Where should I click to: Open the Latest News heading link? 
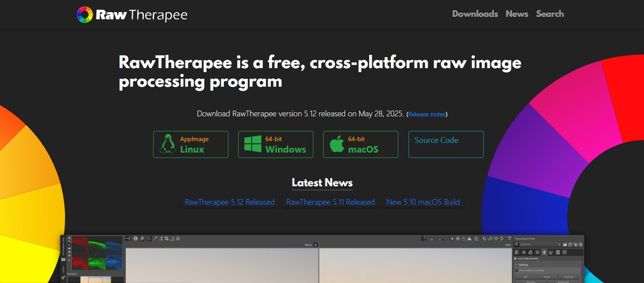[x=322, y=183]
